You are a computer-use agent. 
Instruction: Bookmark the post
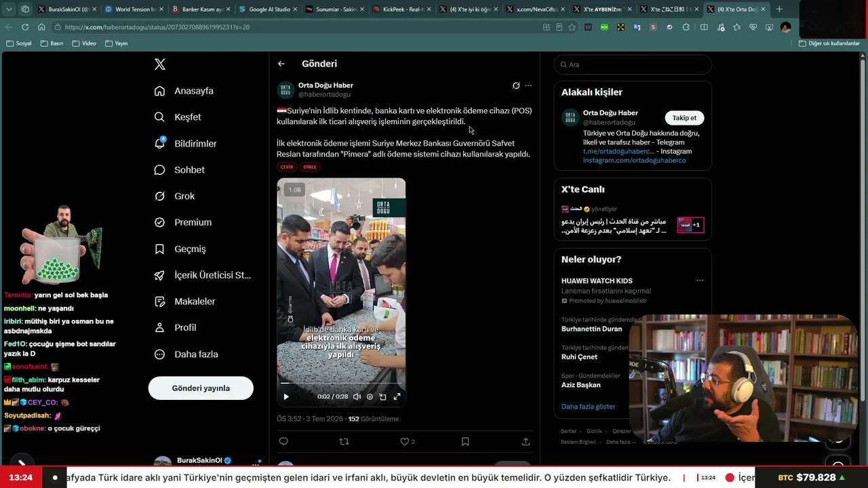[x=465, y=442]
